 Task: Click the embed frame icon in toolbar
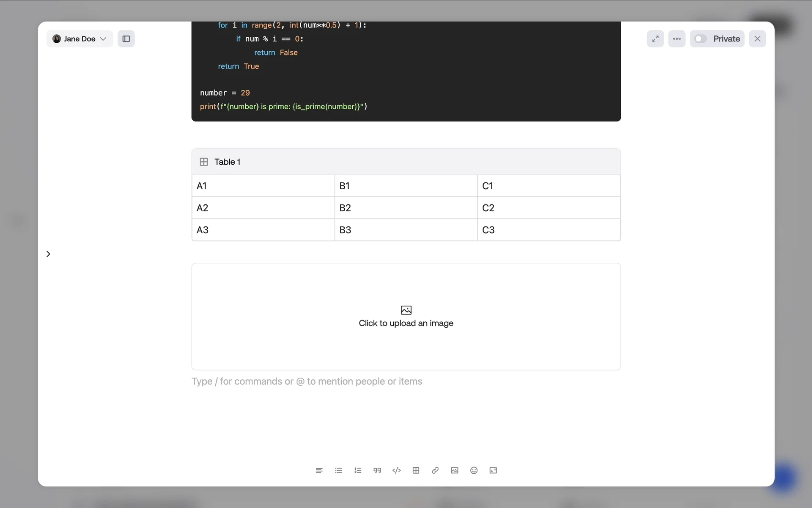493,470
